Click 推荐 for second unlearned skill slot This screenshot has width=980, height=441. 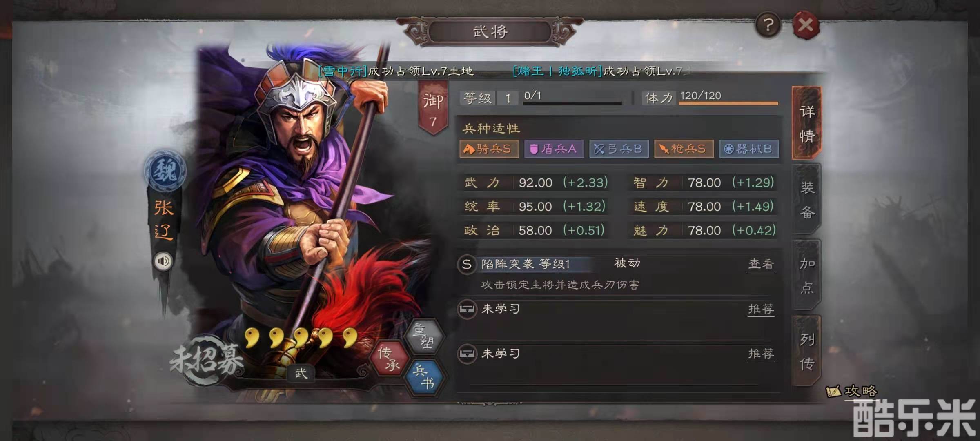click(761, 354)
